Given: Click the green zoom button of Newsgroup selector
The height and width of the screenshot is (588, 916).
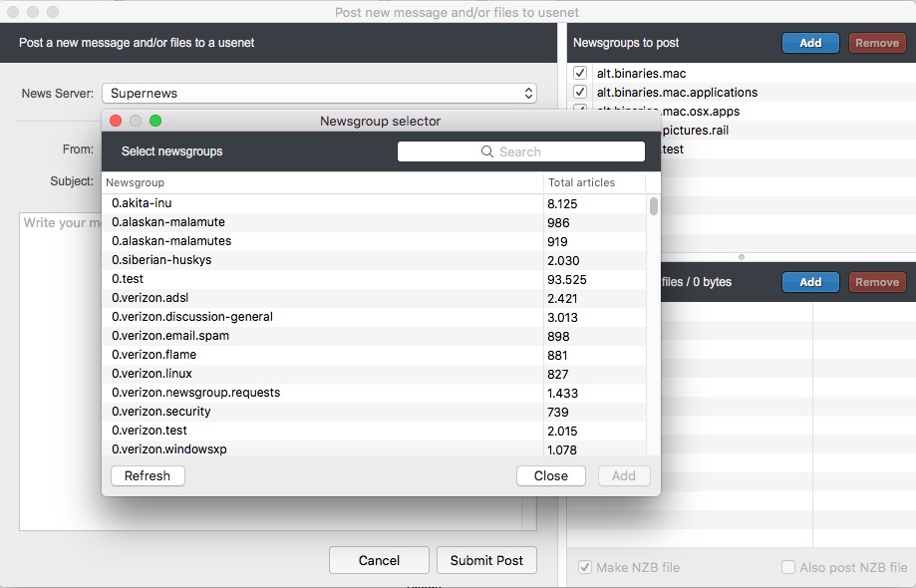Looking at the screenshot, I should [155, 121].
